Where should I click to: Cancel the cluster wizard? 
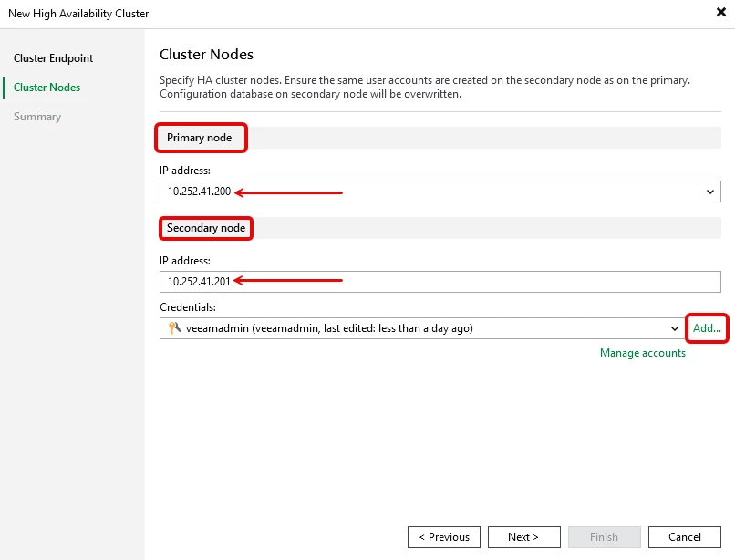(x=685, y=537)
